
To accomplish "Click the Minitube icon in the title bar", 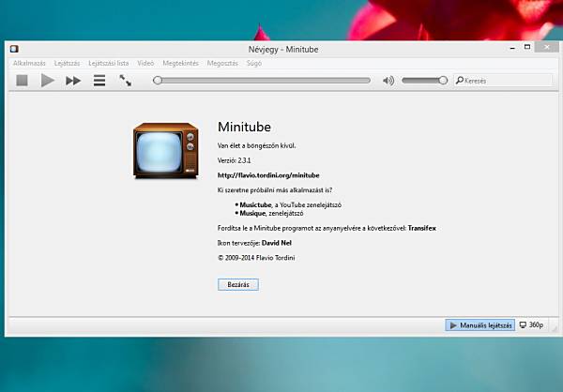I will (x=14, y=49).
